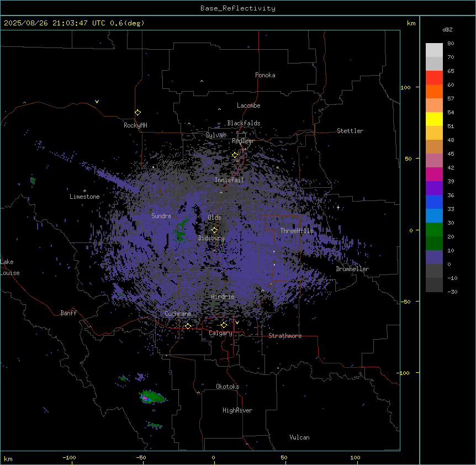The width and height of the screenshot is (476, 465).
Task: Click the Cochrane town label
Action: click(178, 314)
